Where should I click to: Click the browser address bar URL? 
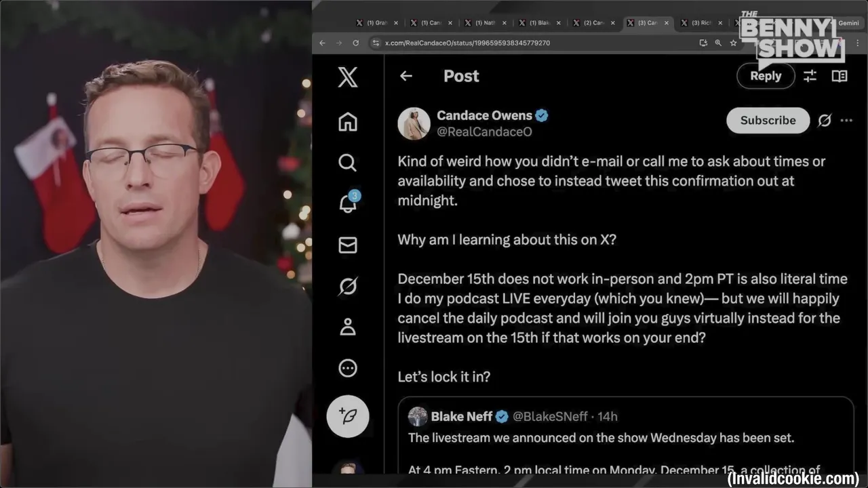pyautogui.click(x=467, y=43)
